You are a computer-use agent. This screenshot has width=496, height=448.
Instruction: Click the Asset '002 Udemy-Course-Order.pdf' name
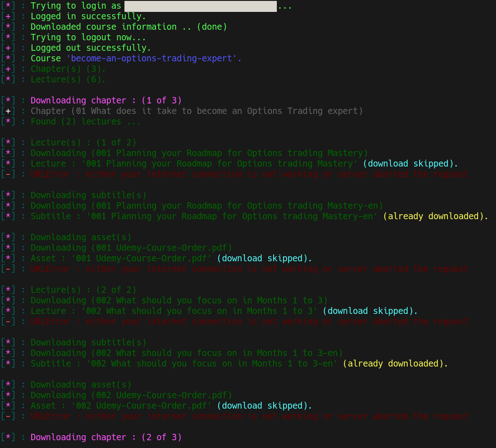click(x=141, y=405)
